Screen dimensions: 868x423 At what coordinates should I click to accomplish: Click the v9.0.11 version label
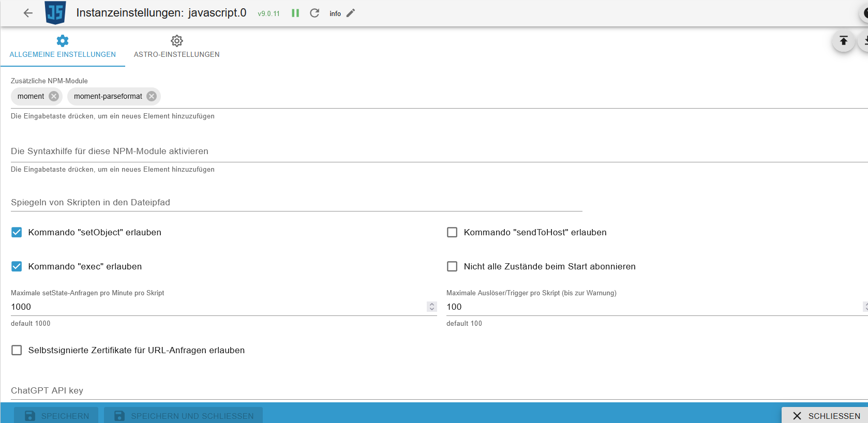pyautogui.click(x=268, y=13)
